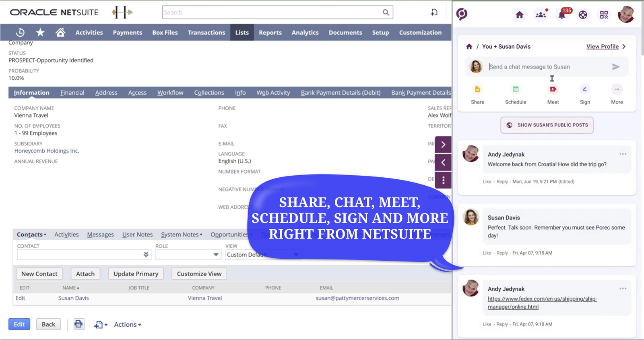Click the print icon near Back

(x=78, y=324)
